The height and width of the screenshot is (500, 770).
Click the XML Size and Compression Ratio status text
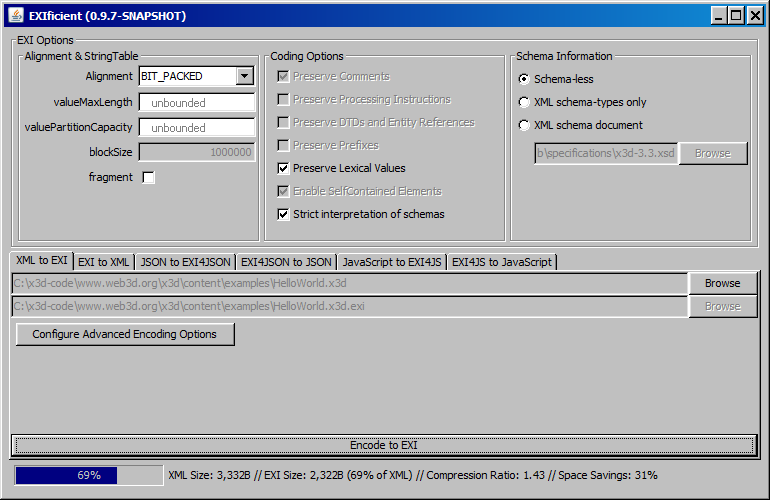[x=412, y=475]
